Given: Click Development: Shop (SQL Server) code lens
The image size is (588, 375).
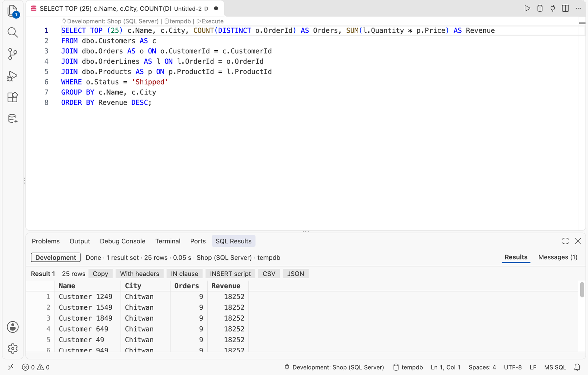Looking at the screenshot, I should pyautogui.click(x=110, y=21).
